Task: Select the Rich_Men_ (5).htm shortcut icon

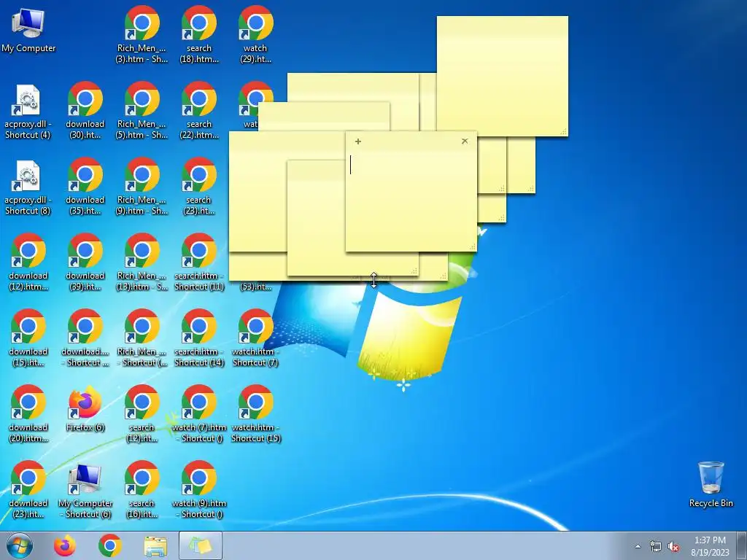Action: (142, 111)
